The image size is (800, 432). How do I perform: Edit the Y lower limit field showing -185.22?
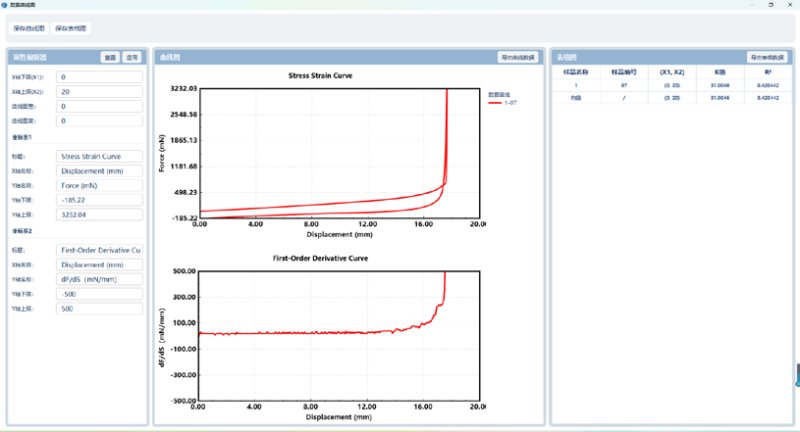pyautogui.click(x=99, y=200)
